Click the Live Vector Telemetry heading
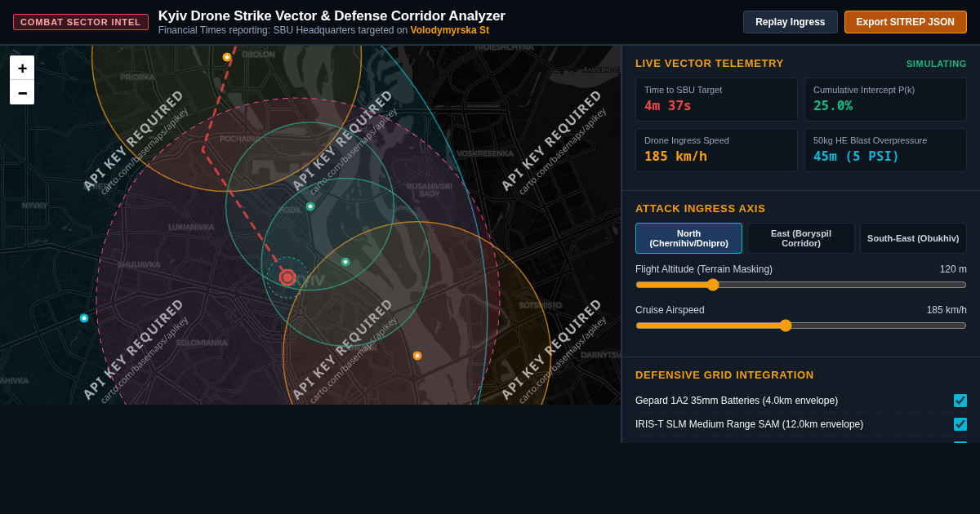This screenshot has height=514, width=980. click(710, 64)
